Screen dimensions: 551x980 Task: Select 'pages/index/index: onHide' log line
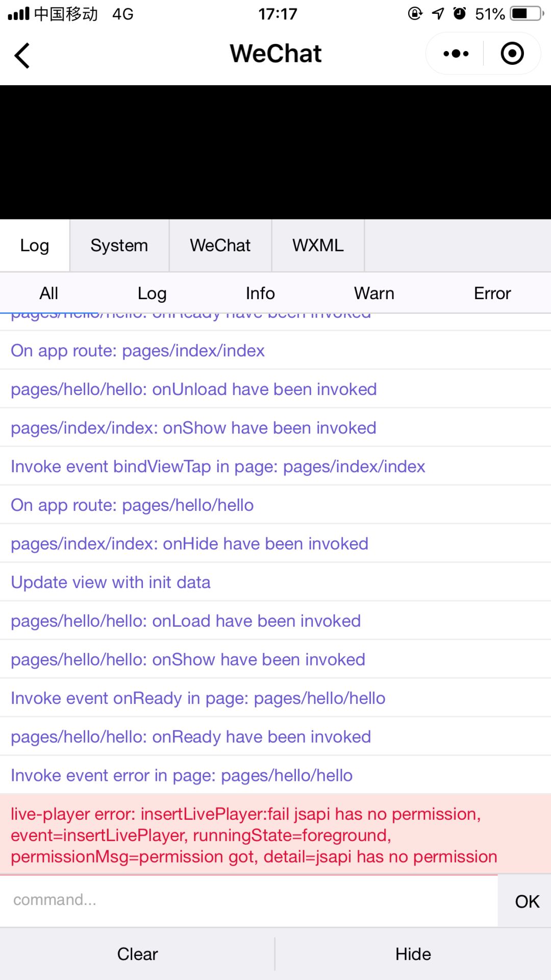tap(275, 544)
